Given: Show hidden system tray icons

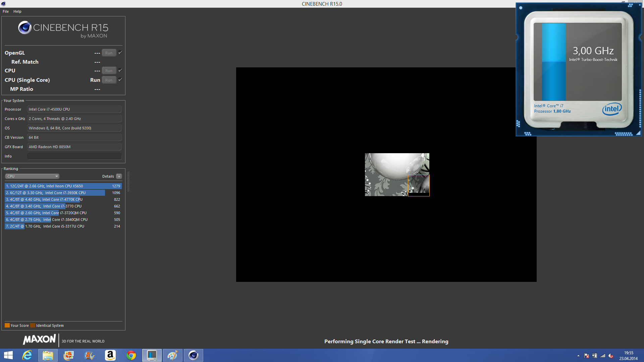Looking at the screenshot, I should pos(578,356).
